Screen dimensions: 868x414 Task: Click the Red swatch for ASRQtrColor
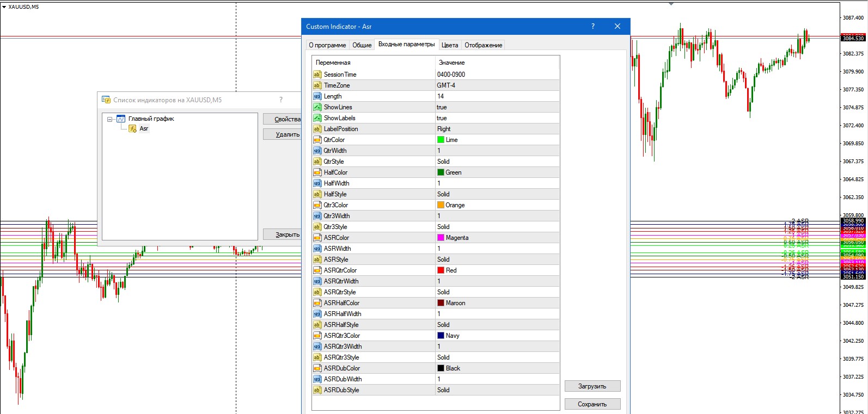tap(441, 270)
